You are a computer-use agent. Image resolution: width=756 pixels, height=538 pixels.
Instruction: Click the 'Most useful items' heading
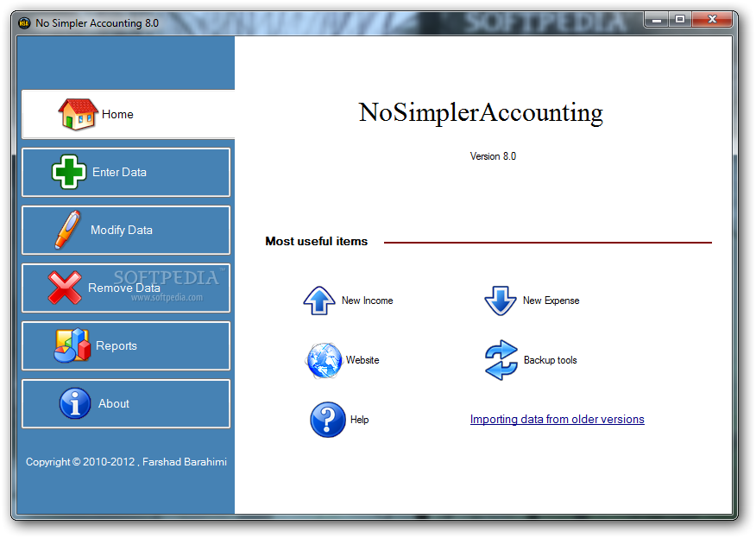pyautogui.click(x=316, y=241)
